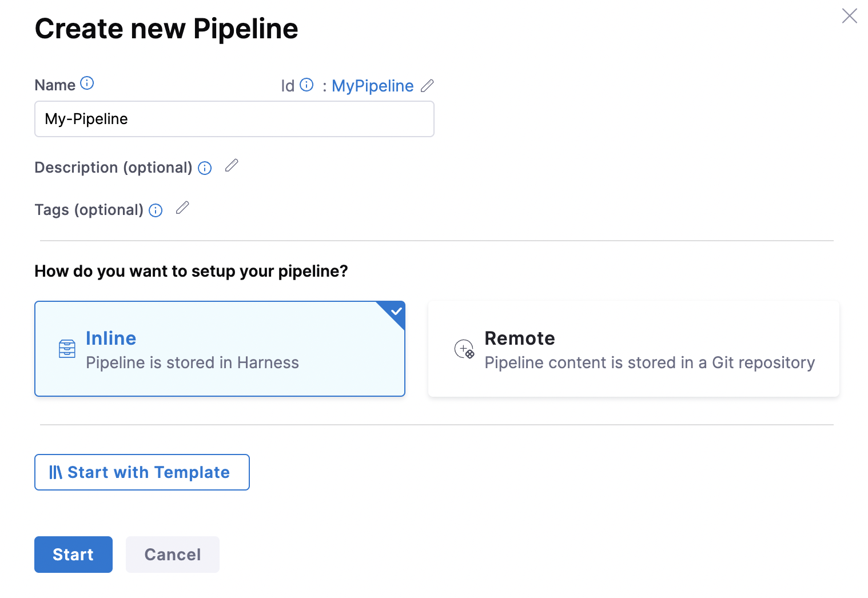Screen dimensions: 868x598
Task: Click the MyPipeline Id link text
Action: pyautogui.click(x=373, y=86)
